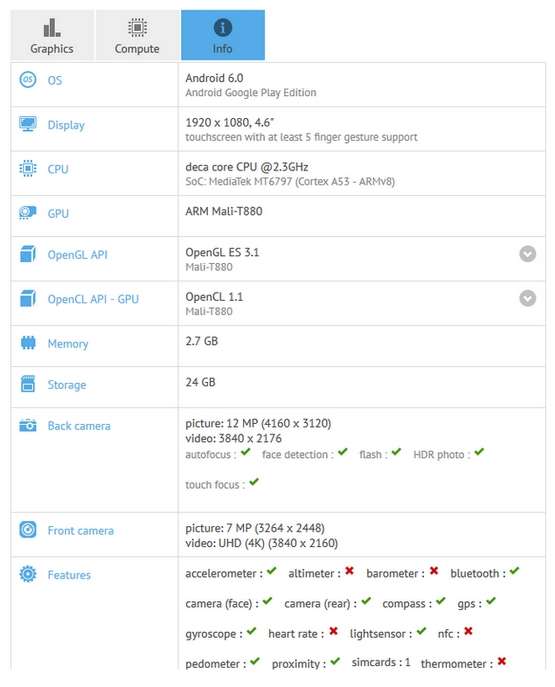Image resolution: width=555 pixels, height=687 pixels.
Task: Click the Front camera lens icon
Action: click(x=28, y=530)
